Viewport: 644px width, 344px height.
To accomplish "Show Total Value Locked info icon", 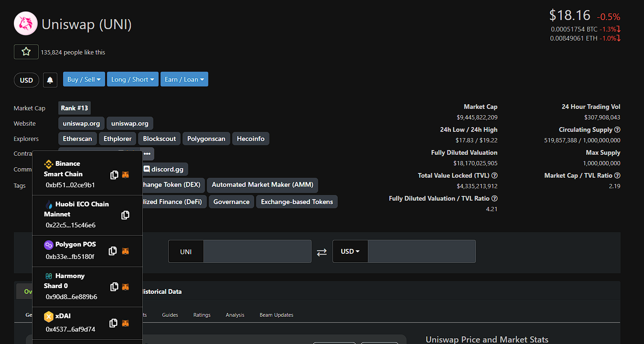I will click(x=494, y=175).
